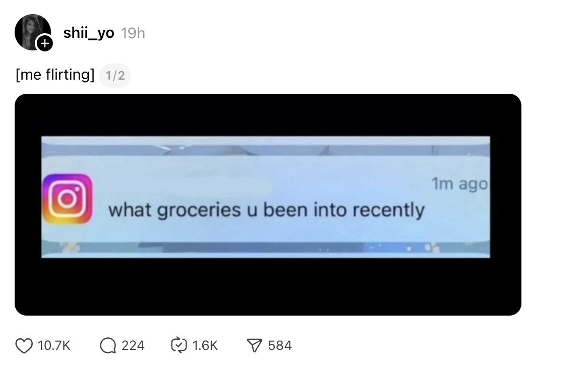This screenshot has width=588, height=366.
Task: Click the "what groceries u been into recently" message
Action: pyautogui.click(x=266, y=209)
